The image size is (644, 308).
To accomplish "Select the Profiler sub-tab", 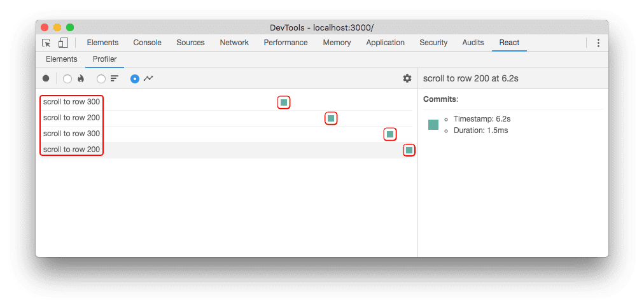I will click(x=105, y=59).
